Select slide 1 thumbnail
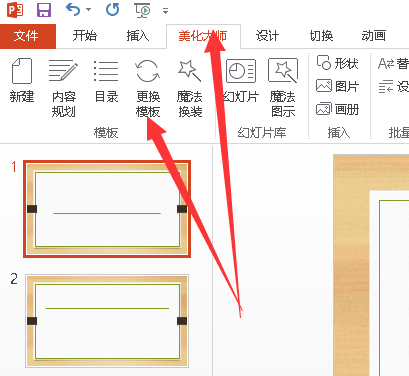The image size is (409, 376). (x=107, y=209)
